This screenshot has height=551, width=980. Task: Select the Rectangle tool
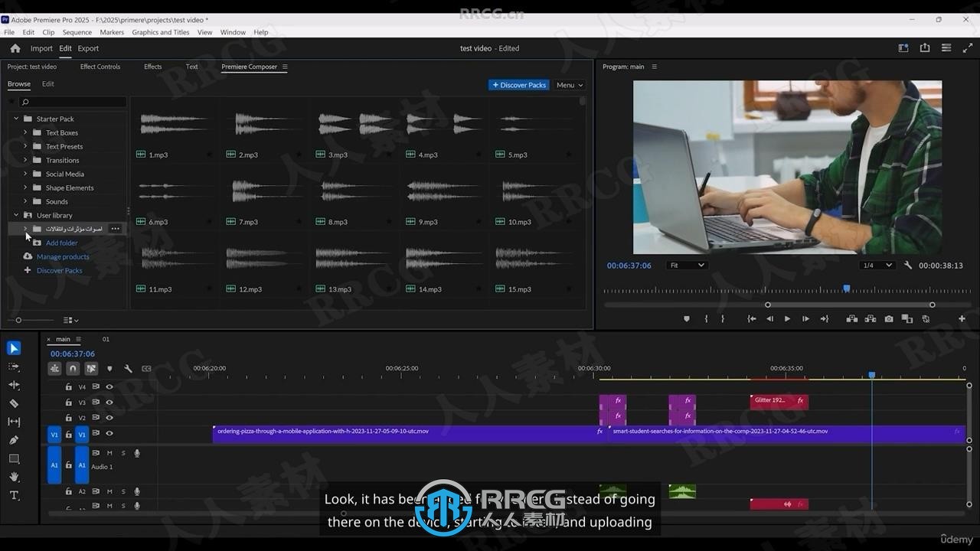pos(14,458)
